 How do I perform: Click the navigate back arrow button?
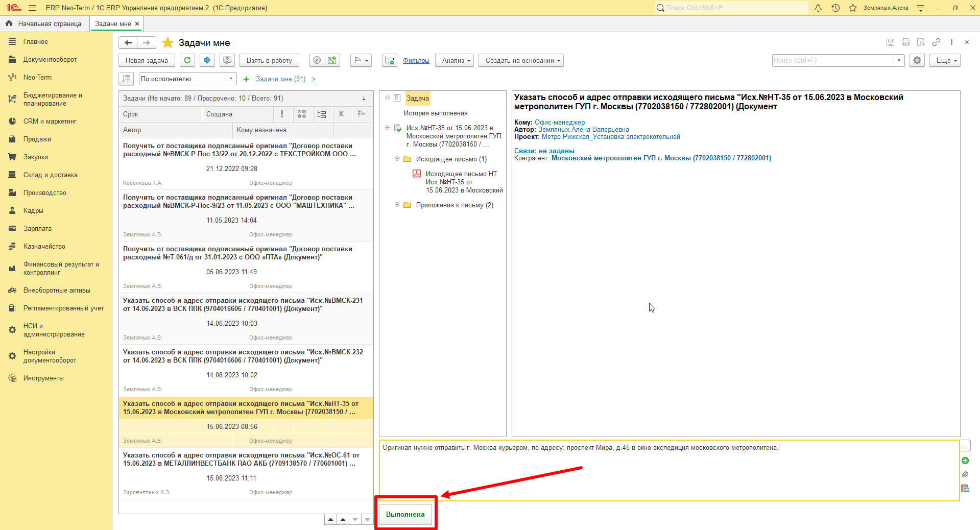coord(128,42)
